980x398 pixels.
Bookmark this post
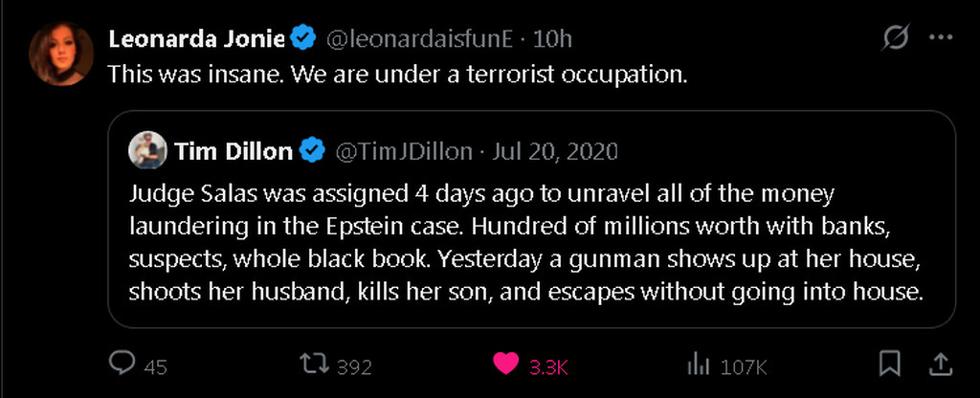pos(889,364)
